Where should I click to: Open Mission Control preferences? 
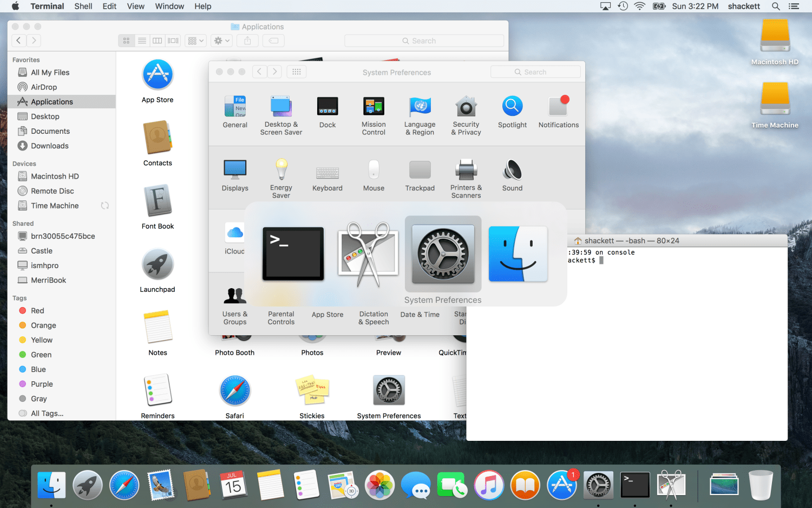tap(374, 115)
